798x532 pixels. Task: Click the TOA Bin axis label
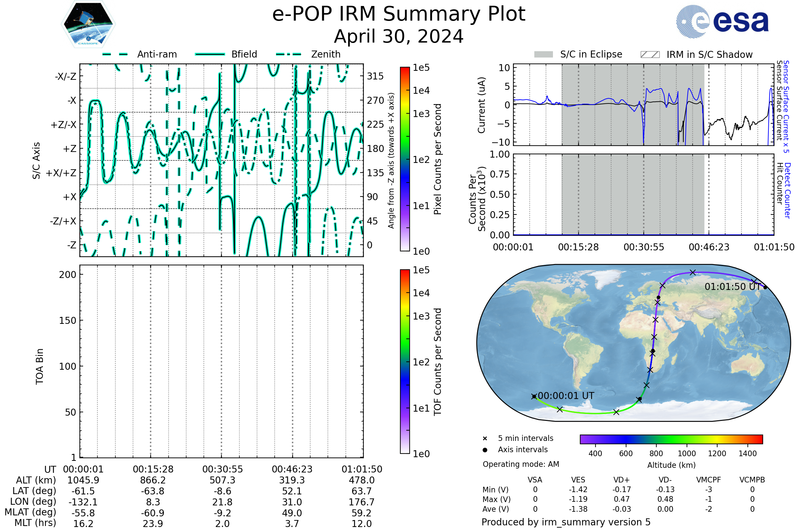[40, 366]
